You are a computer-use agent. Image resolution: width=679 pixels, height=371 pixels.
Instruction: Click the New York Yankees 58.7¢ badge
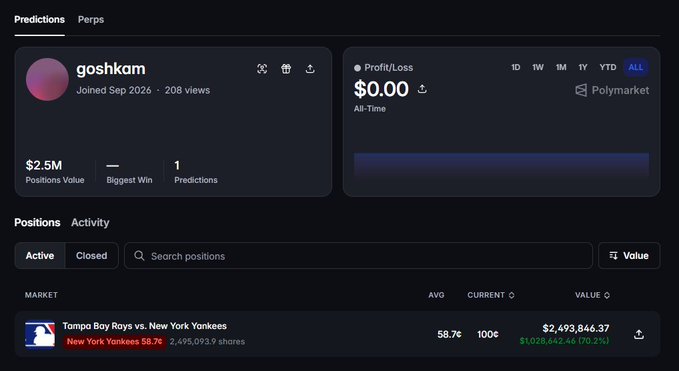tap(115, 342)
